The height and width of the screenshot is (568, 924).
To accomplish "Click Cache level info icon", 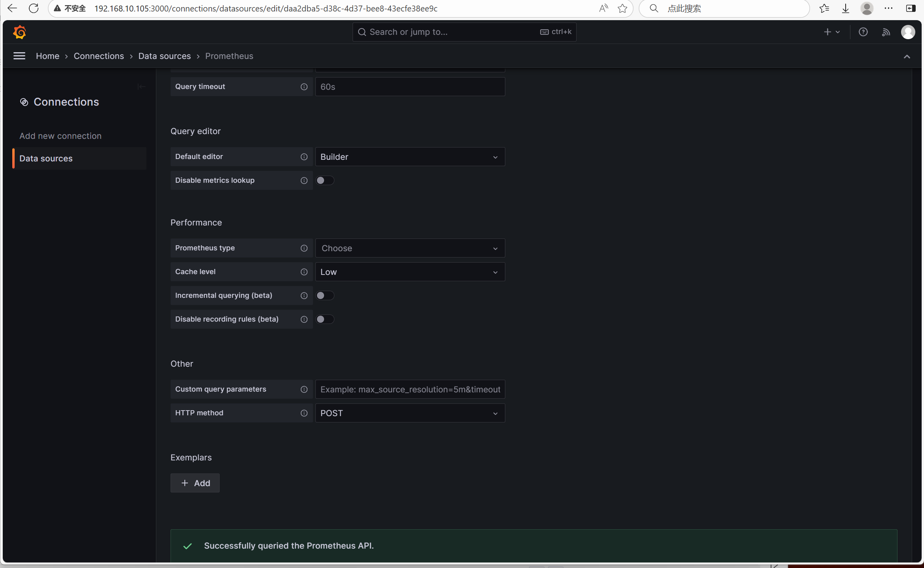I will coord(304,272).
